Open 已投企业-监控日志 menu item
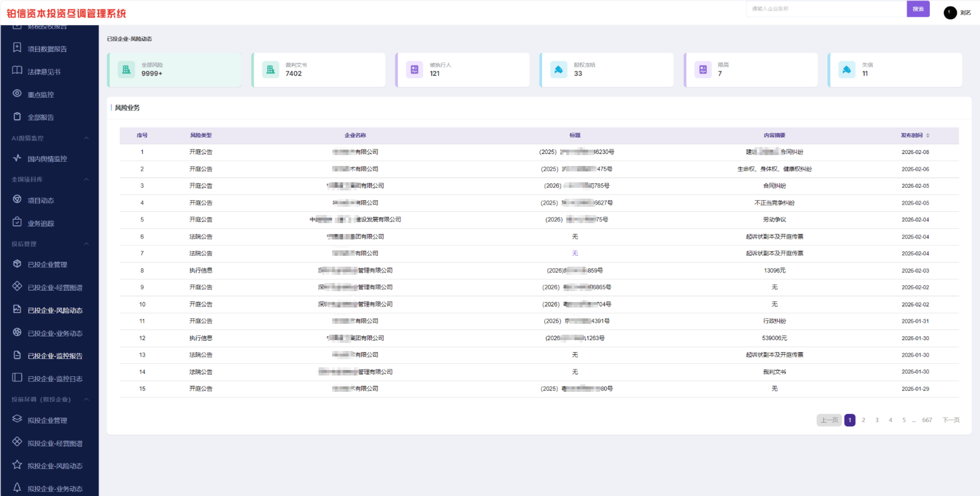Screen dimensions: 980x496 54,379
